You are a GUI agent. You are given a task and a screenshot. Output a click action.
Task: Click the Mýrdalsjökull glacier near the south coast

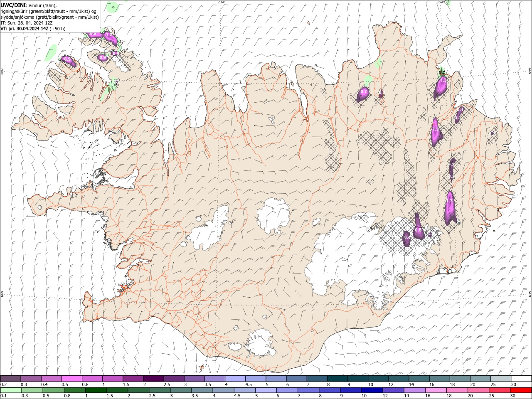tap(261, 343)
